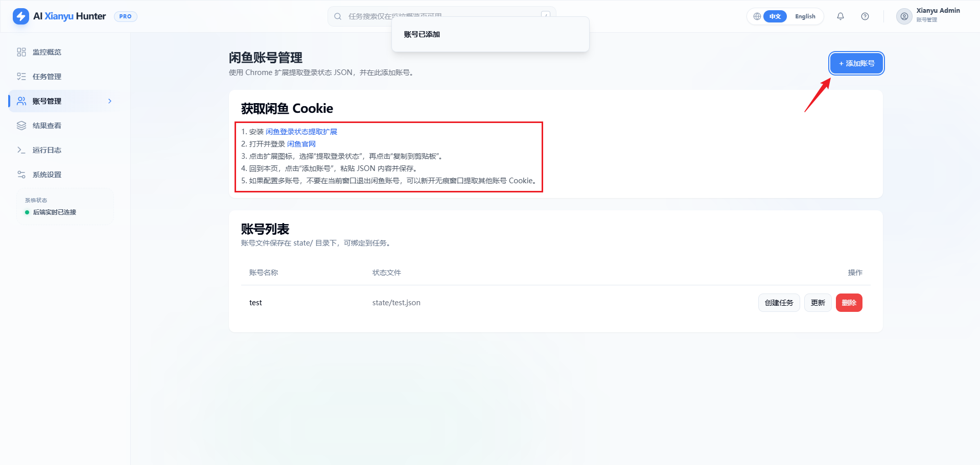This screenshot has width=980, height=465.
Task: Click the 账号管理 users icon
Action: click(x=21, y=101)
